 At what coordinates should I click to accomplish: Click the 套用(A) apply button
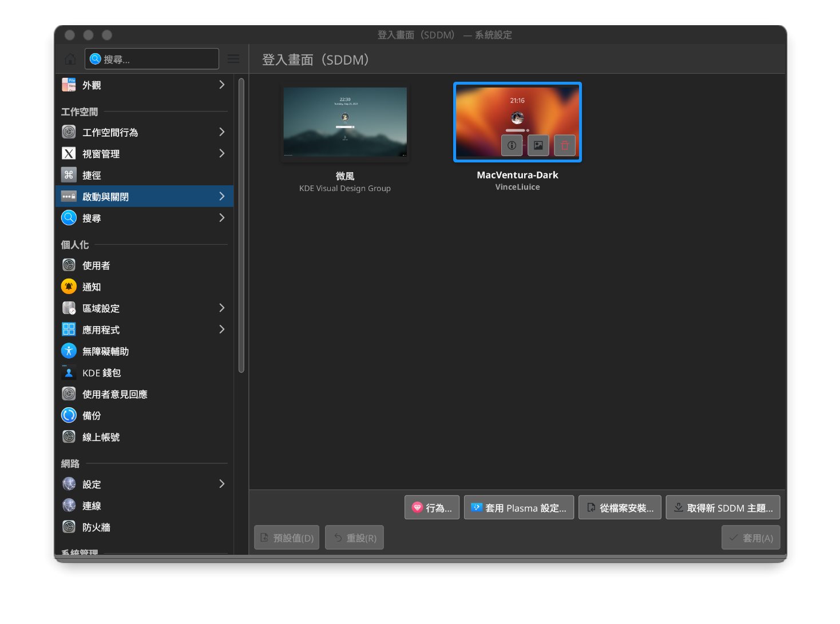pyautogui.click(x=751, y=538)
